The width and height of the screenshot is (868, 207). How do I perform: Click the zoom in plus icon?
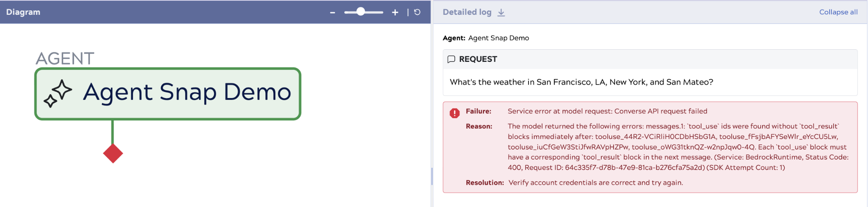click(x=395, y=13)
